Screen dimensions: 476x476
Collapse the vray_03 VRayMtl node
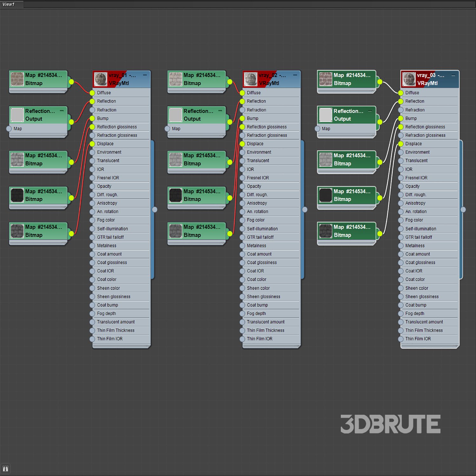tap(453, 75)
